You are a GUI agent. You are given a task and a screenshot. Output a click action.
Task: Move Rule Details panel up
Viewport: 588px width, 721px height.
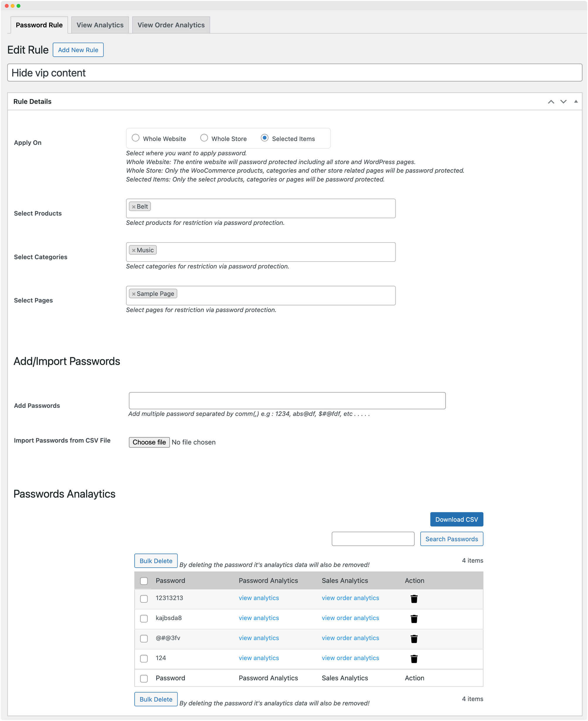(551, 102)
